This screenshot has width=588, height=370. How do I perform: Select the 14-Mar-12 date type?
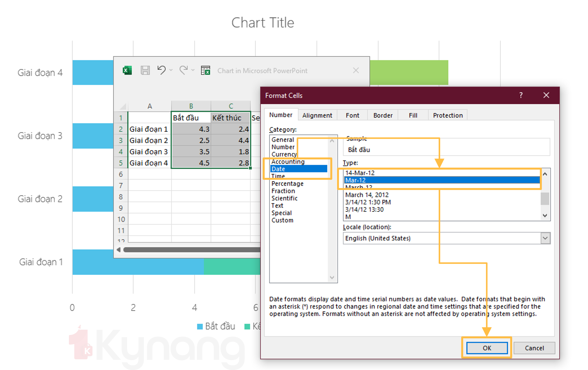(442, 173)
